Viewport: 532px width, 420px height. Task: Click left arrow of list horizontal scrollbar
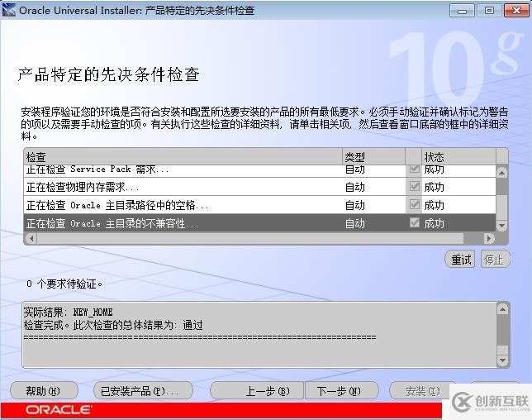pyautogui.click(x=31, y=238)
